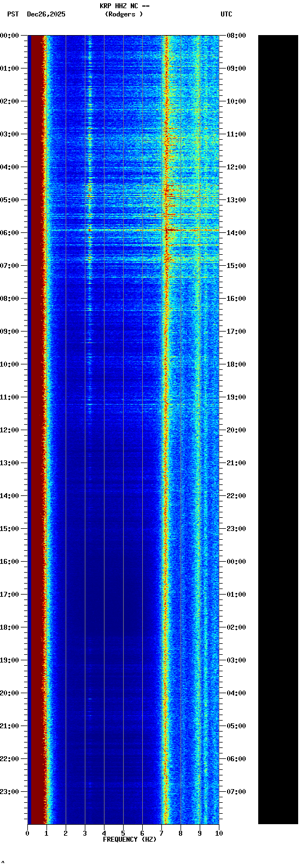Click the 07:00 label on UTC axis
Viewport: 302px width, 868px height.
pyautogui.click(x=236, y=792)
